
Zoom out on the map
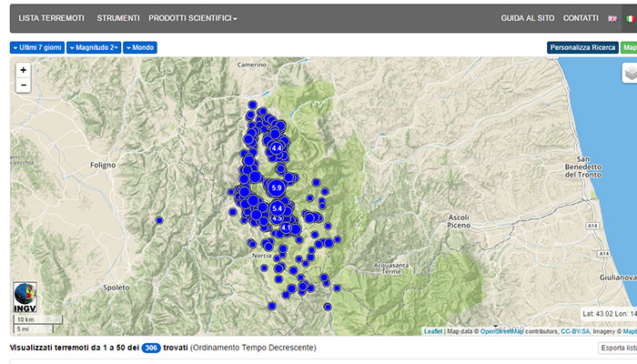point(23,85)
